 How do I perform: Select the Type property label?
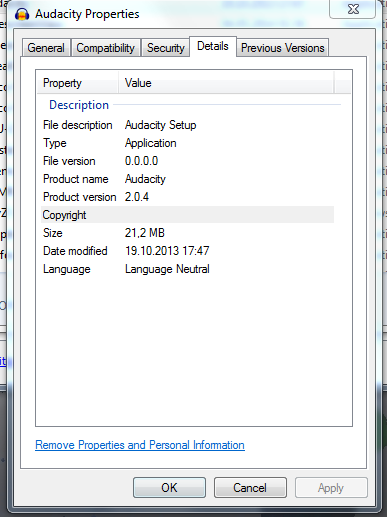coord(55,143)
